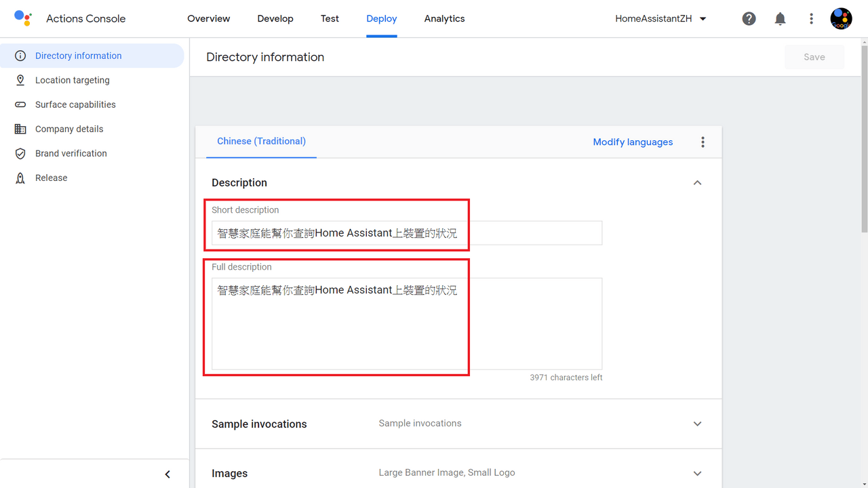
Task: Click the Save button
Action: click(x=814, y=57)
